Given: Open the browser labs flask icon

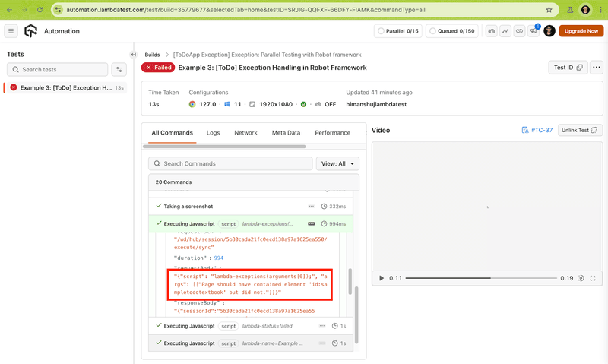Looking at the screenshot, I should [570, 10].
